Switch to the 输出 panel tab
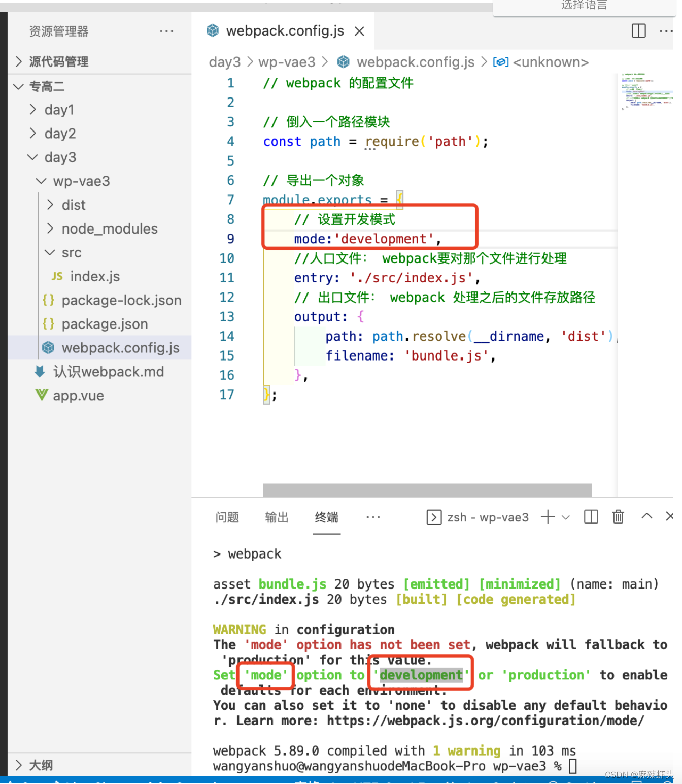682x784 pixels. (277, 517)
